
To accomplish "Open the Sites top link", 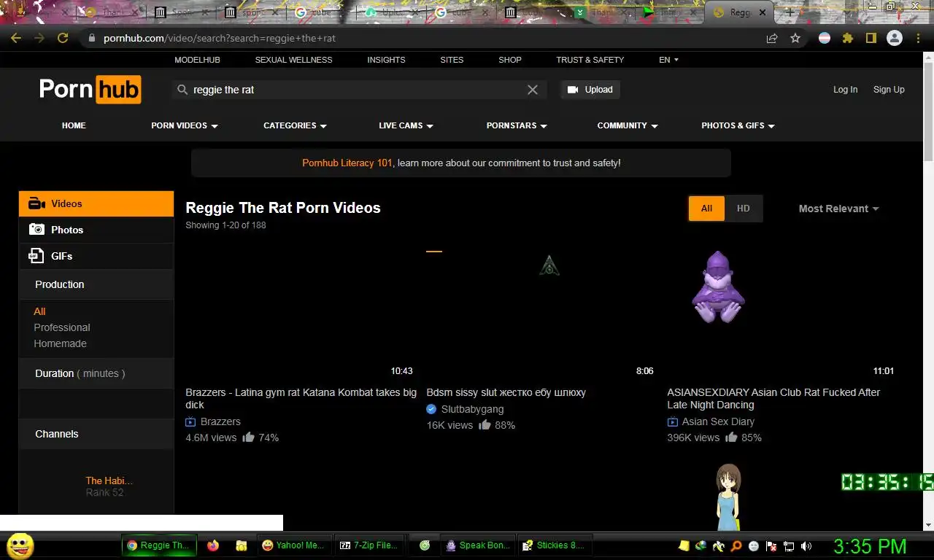I will click(x=452, y=60).
